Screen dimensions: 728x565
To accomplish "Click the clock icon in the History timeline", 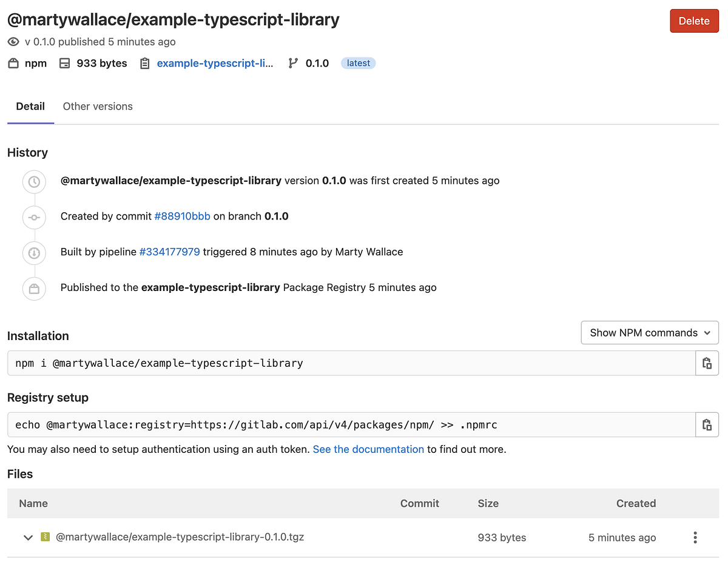I will pos(34,181).
